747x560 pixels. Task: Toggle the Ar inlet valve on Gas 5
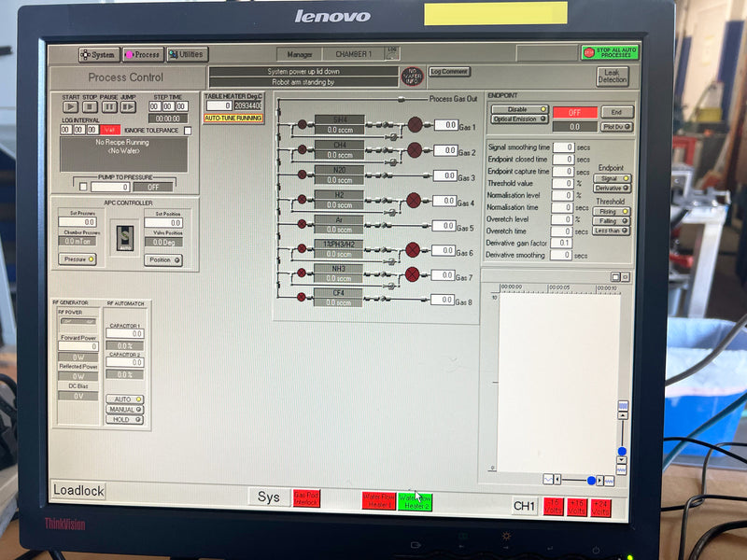302,224
